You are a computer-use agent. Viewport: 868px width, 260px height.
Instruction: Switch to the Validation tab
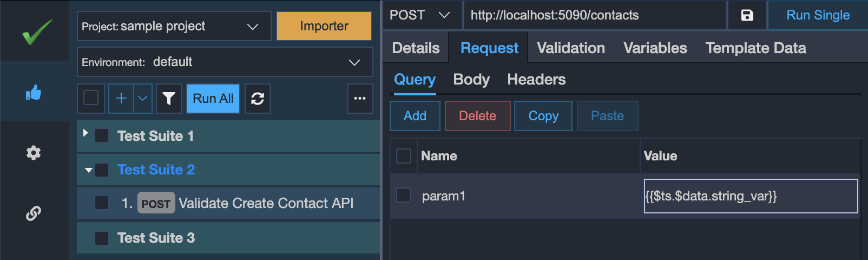[x=571, y=48]
